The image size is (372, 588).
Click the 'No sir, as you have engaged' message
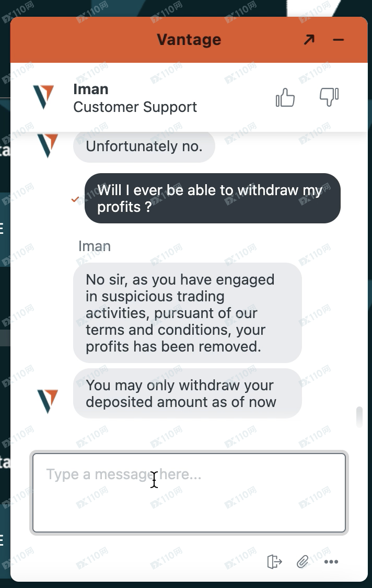tap(188, 313)
